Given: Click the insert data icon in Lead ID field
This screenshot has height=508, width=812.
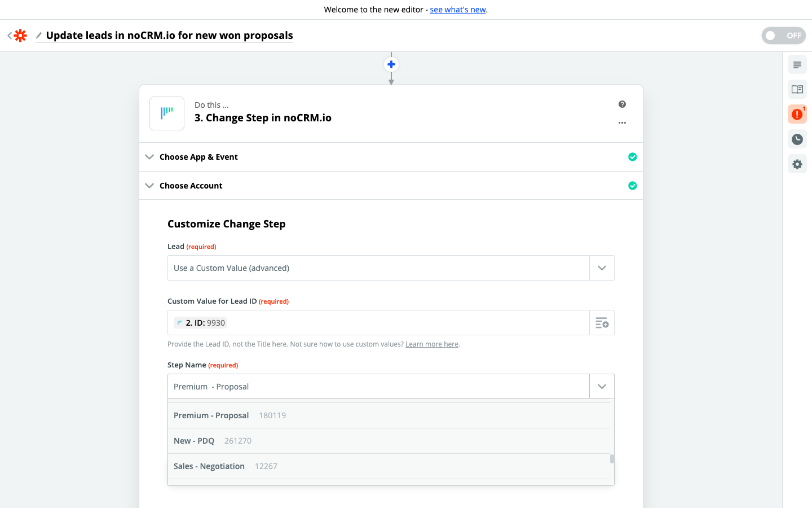Looking at the screenshot, I should click(602, 323).
